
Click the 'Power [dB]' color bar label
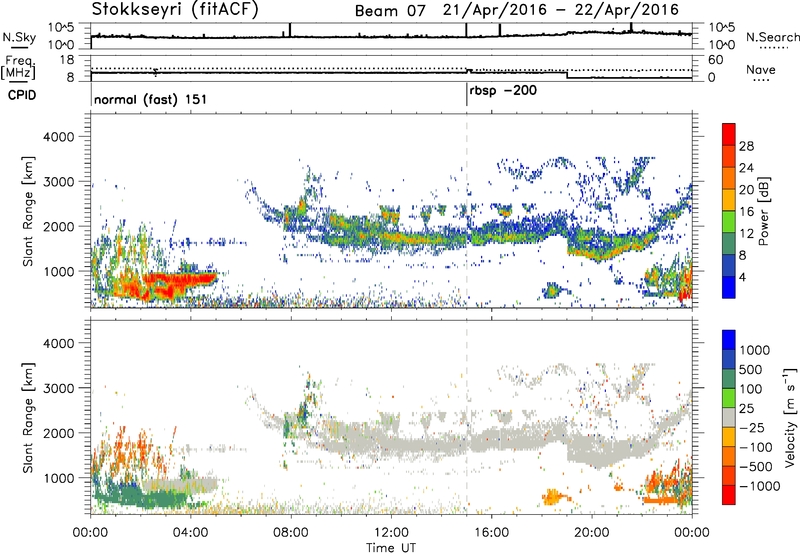coord(763,211)
